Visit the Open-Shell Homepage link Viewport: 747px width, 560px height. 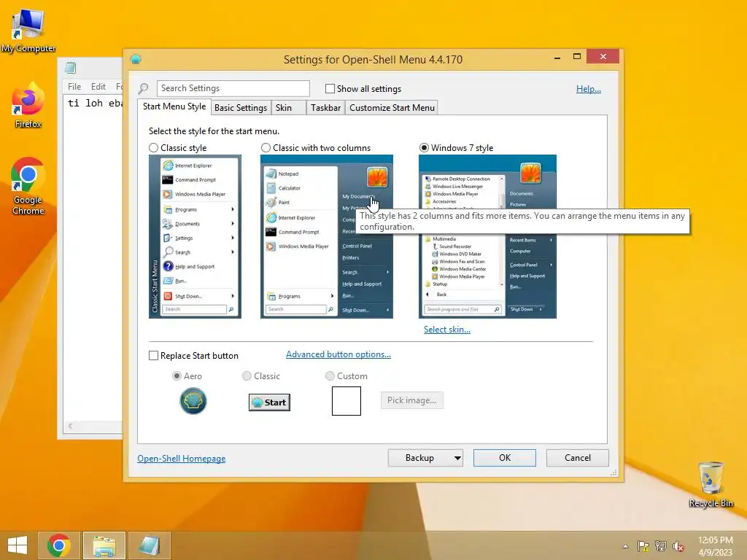(182, 459)
